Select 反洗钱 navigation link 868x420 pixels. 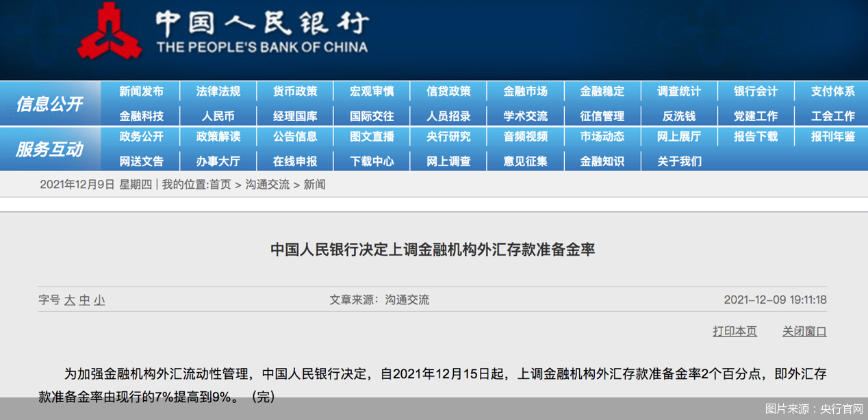coord(679,116)
